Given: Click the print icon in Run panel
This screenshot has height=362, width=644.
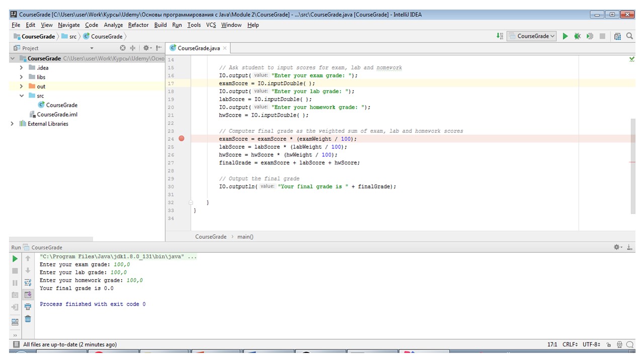Looking at the screenshot, I should pos(28,307).
